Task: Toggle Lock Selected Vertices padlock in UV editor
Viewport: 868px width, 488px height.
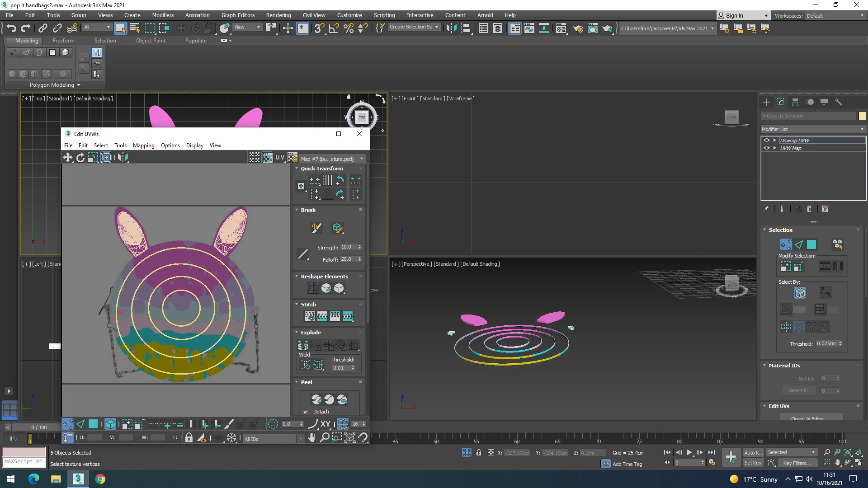Action: pos(189,437)
